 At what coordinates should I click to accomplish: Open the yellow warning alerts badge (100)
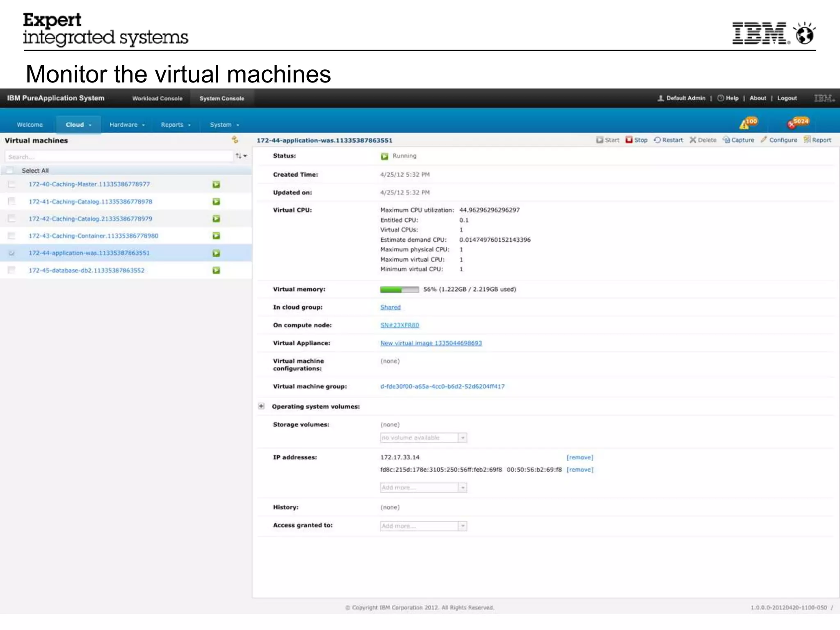pyautogui.click(x=748, y=123)
